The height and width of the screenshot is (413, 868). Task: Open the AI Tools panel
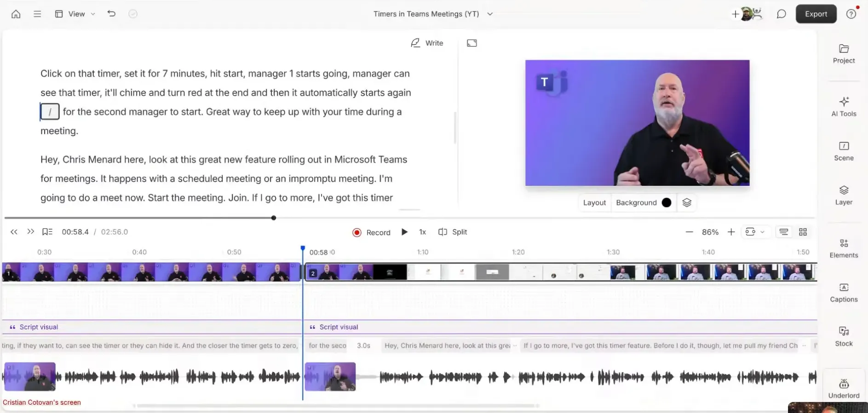point(844,107)
